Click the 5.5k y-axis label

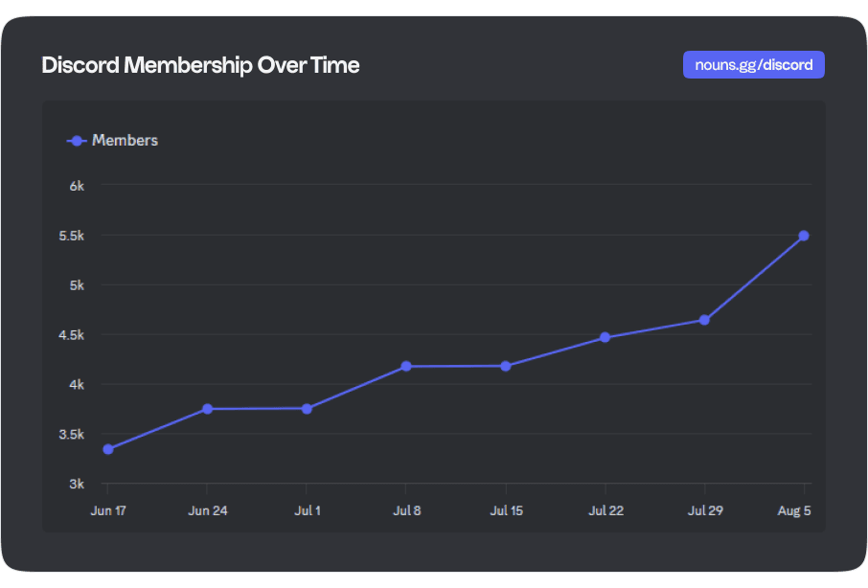[x=73, y=236]
